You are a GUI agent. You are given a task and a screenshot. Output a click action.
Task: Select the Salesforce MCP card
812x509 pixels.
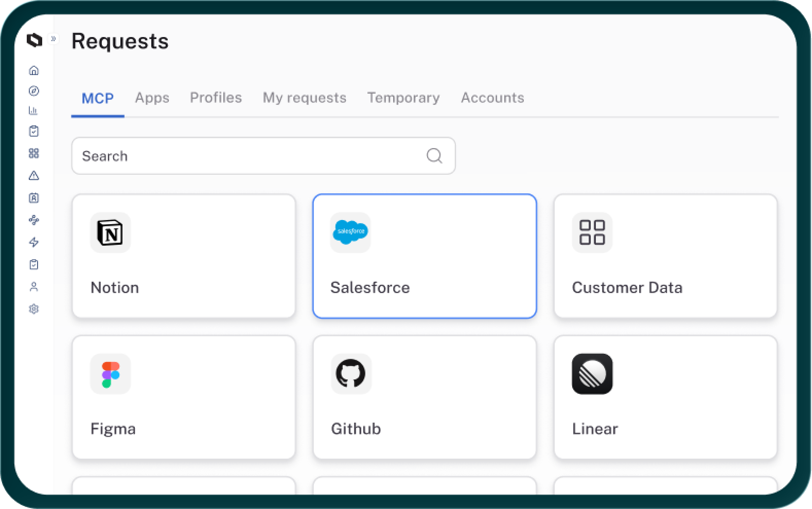pos(425,256)
